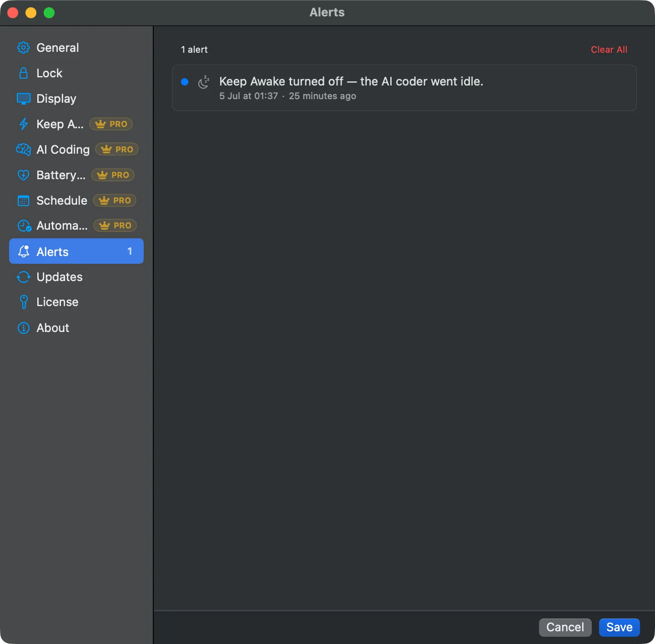655x644 pixels.
Task: Click the Updates refresh arrows icon
Action: 23,277
